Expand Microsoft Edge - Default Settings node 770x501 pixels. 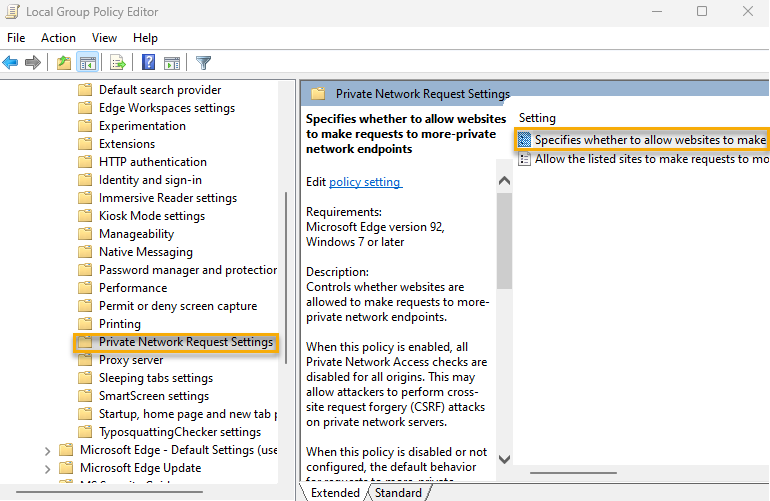(x=47, y=450)
